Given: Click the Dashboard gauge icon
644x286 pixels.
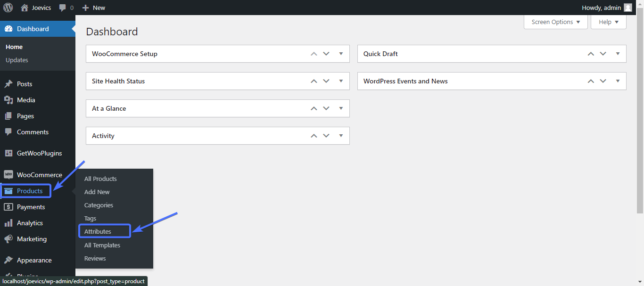Looking at the screenshot, I should (8, 29).
